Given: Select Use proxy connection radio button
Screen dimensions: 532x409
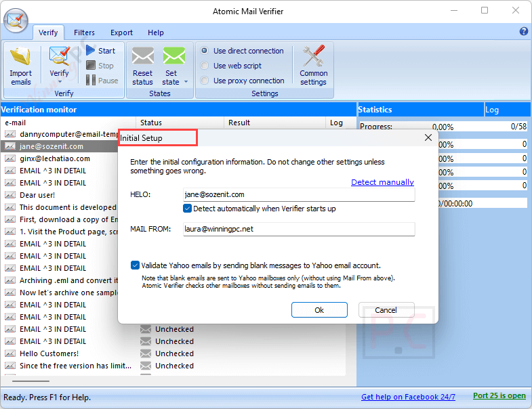Looking at the screenshot, I should point(204,81).
